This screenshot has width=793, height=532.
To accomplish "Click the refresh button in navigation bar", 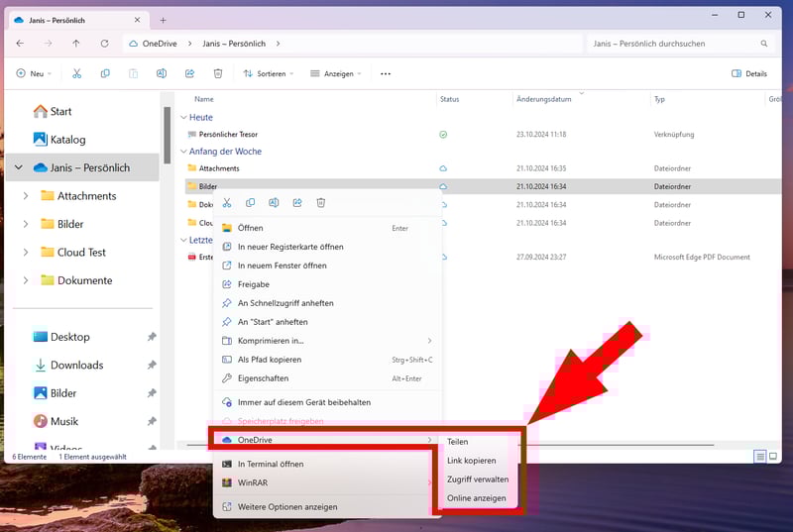I will [x=104, y=44].
